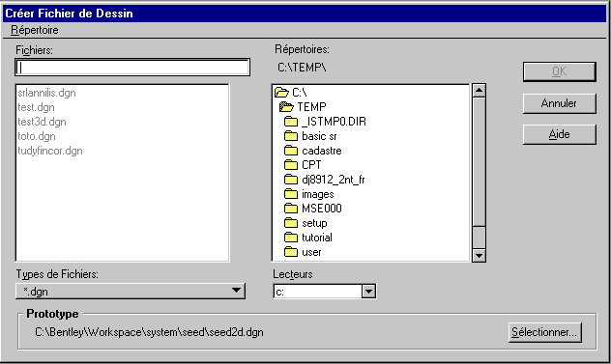Click the C:\TEMP\ current path text
This screenshot has width=611, height=364.
coord(302,68)
